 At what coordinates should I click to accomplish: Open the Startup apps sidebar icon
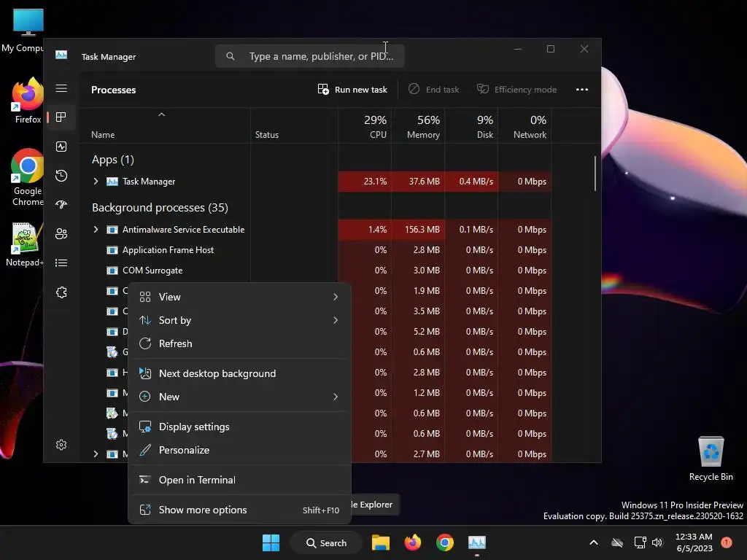[x=61, y=205]
